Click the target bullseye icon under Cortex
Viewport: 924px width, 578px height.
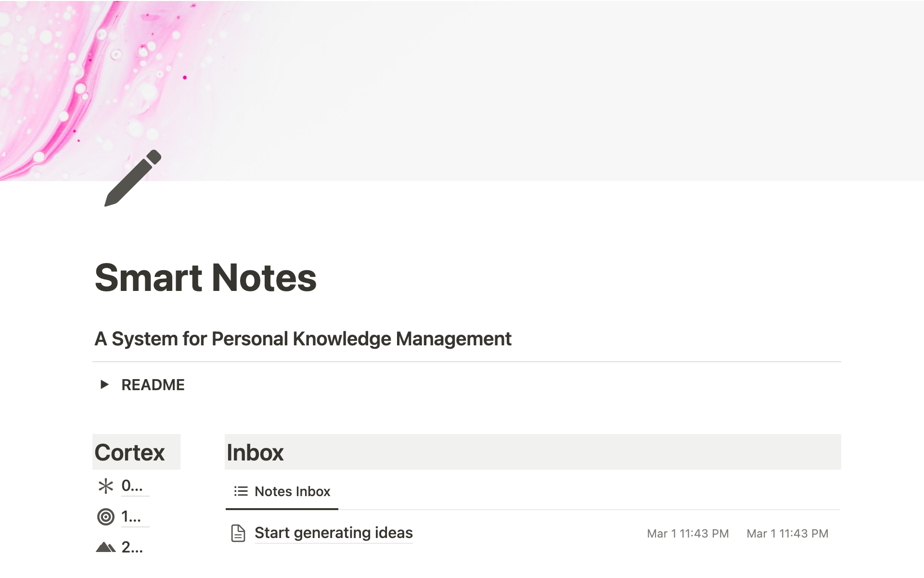[x=105, y=517]
